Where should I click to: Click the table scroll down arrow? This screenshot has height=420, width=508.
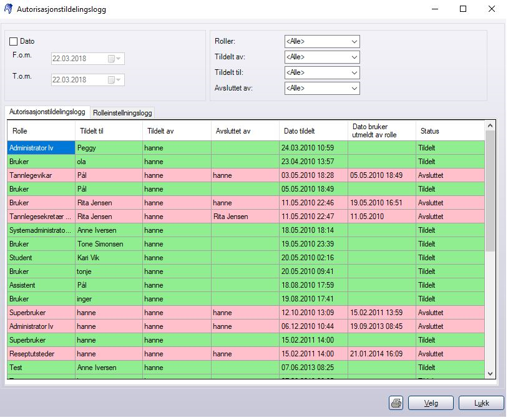[x=490, y=374]
